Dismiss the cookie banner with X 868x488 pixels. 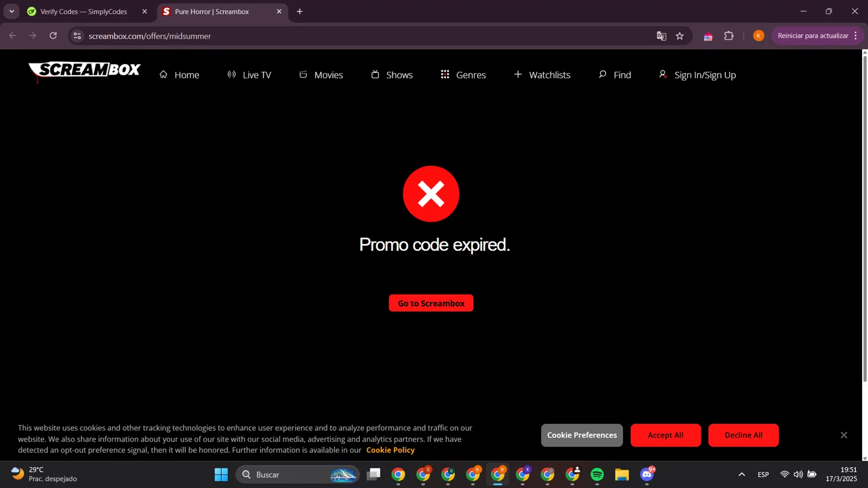click(x=844, y=435)
